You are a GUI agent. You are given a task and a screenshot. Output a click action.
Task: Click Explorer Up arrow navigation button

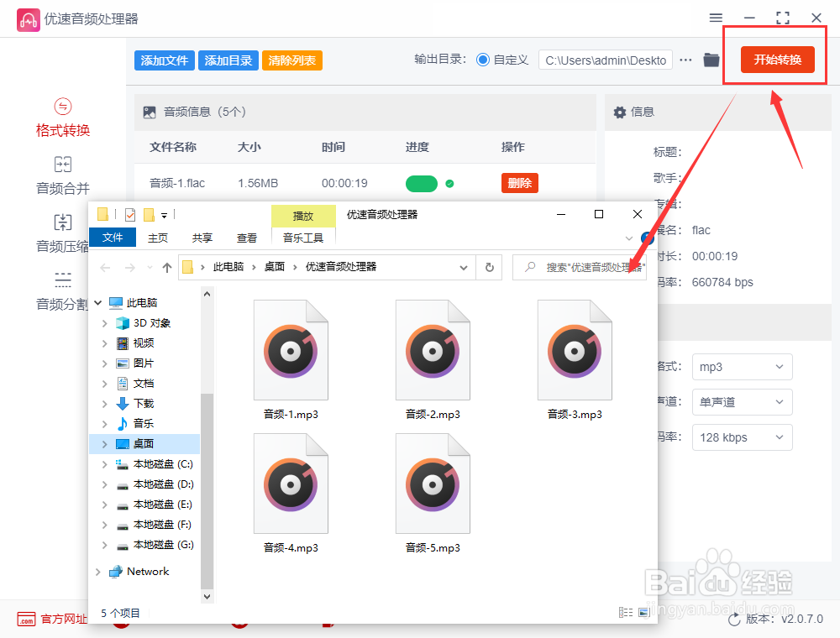[x=167, y=268]
